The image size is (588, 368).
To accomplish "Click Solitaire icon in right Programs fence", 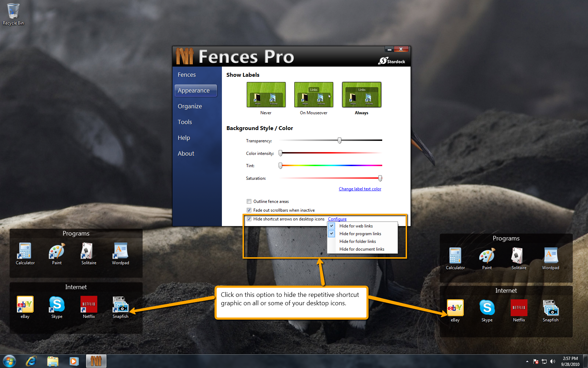I will pyautogui.click(x=519, y=258).
